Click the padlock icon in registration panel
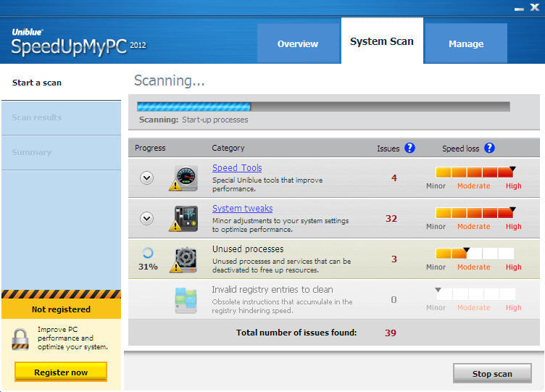Screen dimensions: 545x392 click(x=19, y=338)
